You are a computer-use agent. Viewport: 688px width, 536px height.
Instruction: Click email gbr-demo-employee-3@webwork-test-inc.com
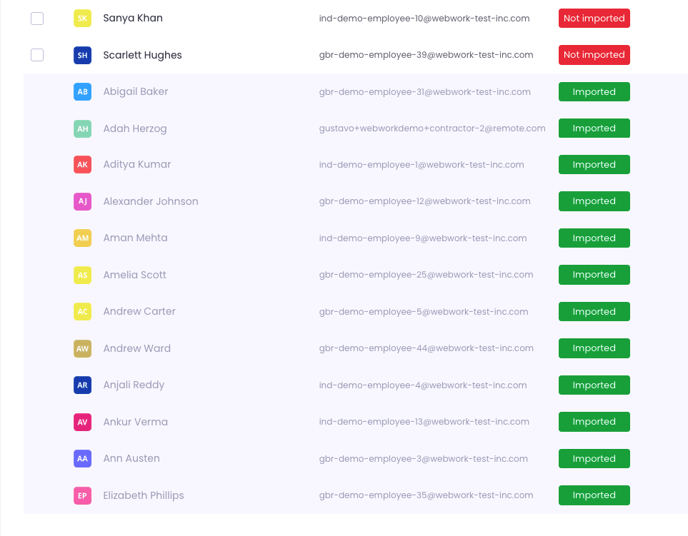[x=423, y=458]
